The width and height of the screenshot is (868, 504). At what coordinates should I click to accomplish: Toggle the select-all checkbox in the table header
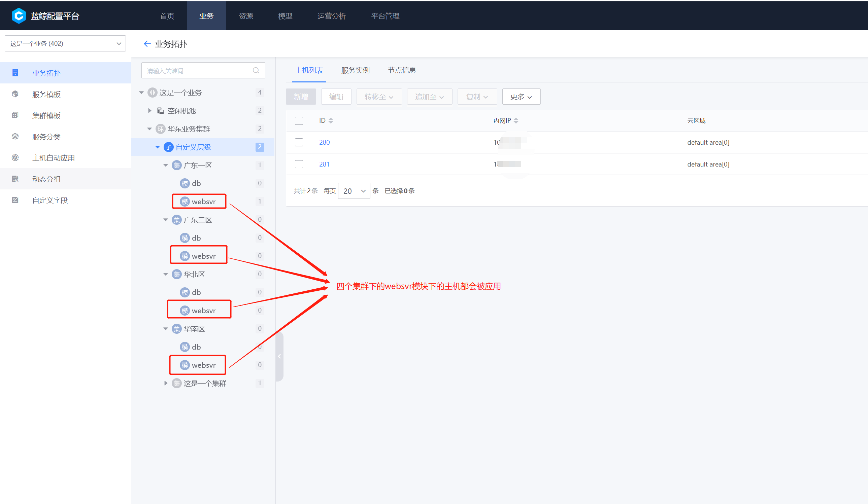pos(299,120)
